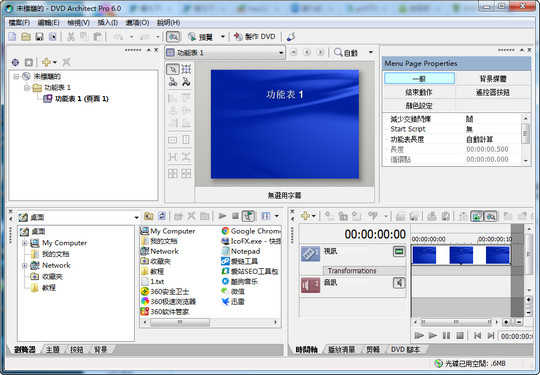Click the video track icon

[310, 253]
